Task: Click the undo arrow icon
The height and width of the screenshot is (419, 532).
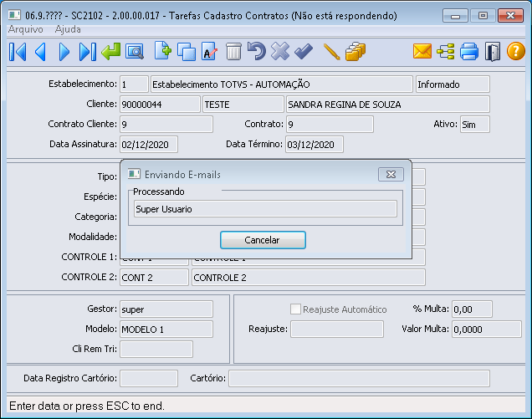Action: click(x=257, y=51)
